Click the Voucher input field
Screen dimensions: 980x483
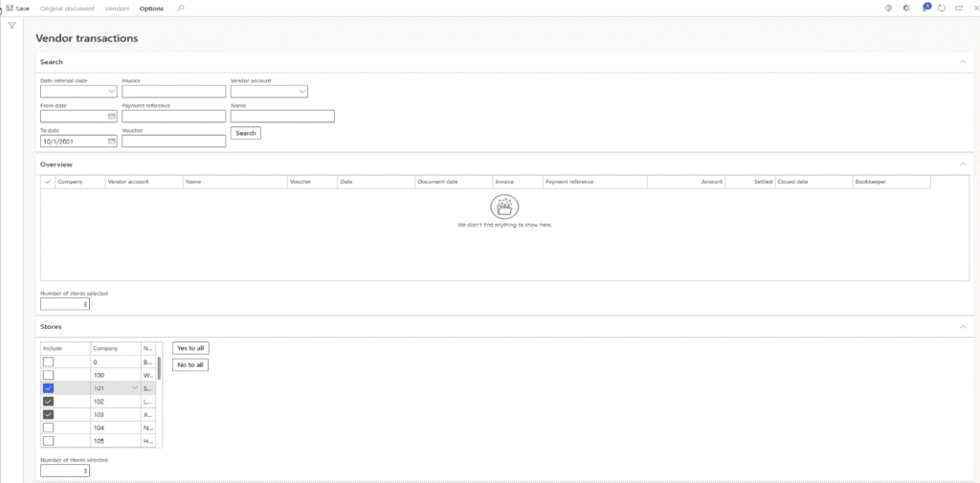(x=174, y=142)
